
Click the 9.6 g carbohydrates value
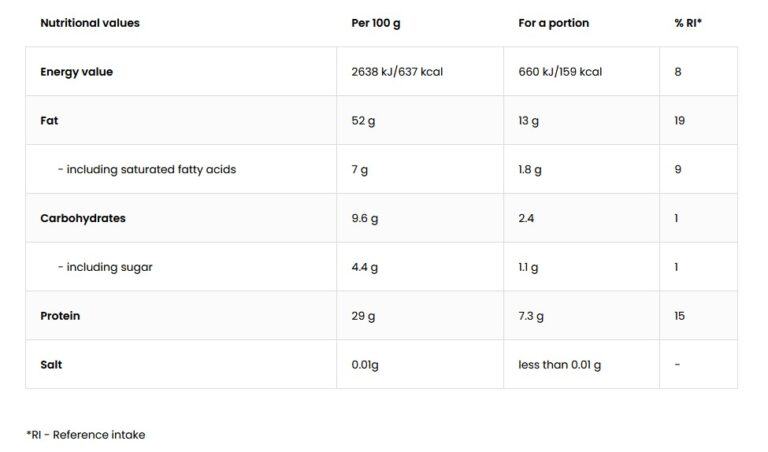point(365,218)
